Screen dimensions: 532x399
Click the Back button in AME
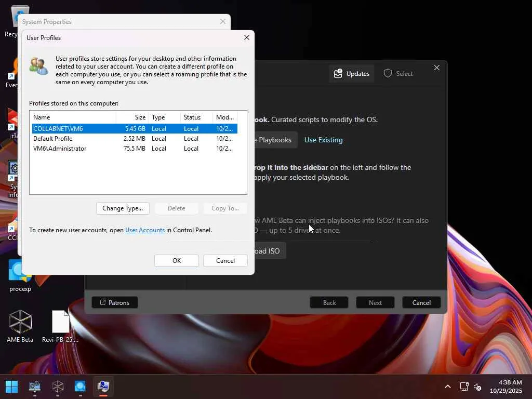(x=329, y=303)
